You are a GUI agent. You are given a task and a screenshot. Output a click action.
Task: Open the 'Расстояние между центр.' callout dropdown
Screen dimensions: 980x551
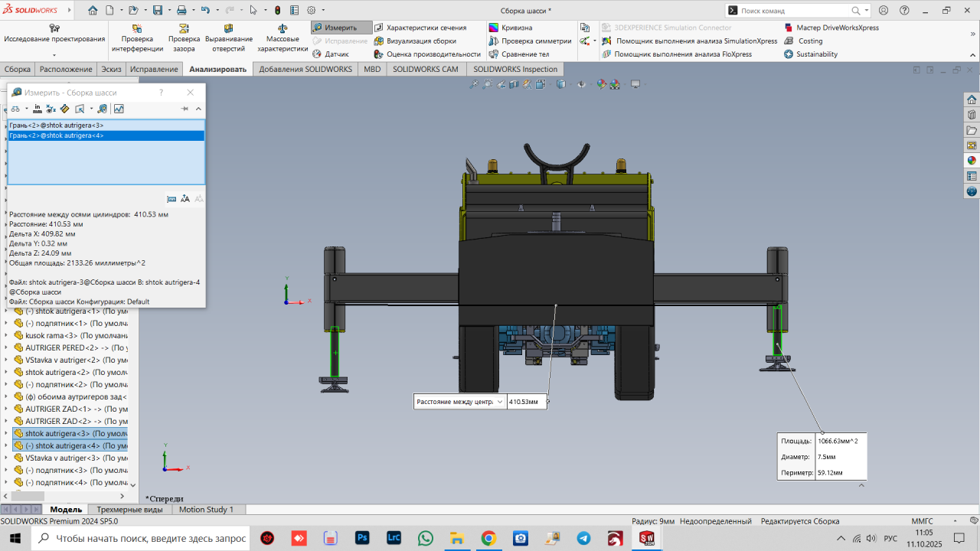pyautogui.click(x=500, y=402)
